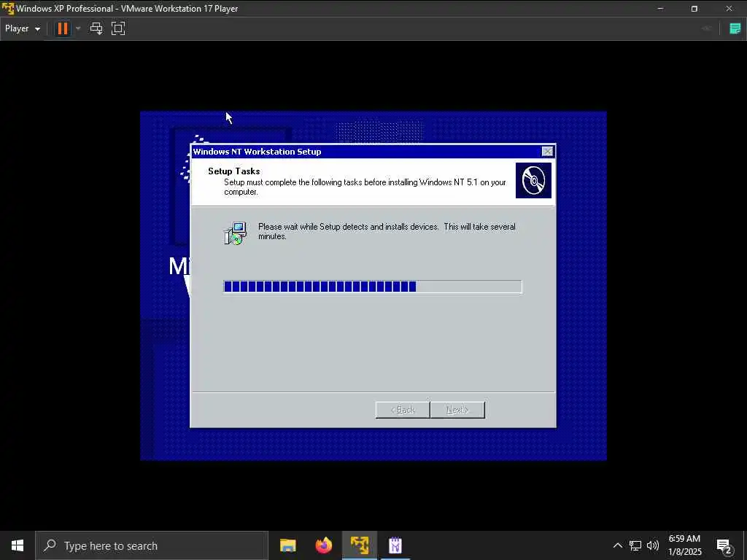747x560 pixels.
Task: Select VMware Player taskbar icon
Action: [360, 545]
